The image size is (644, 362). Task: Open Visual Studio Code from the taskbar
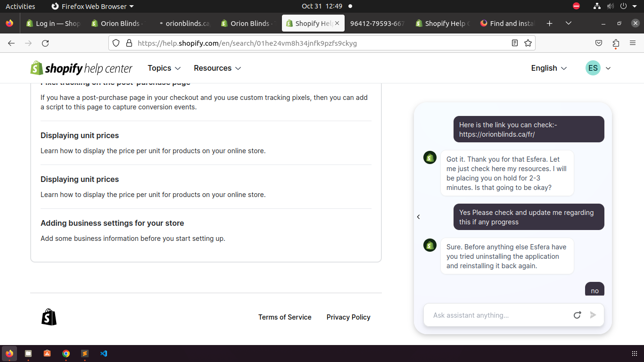(x=104, y=354)
